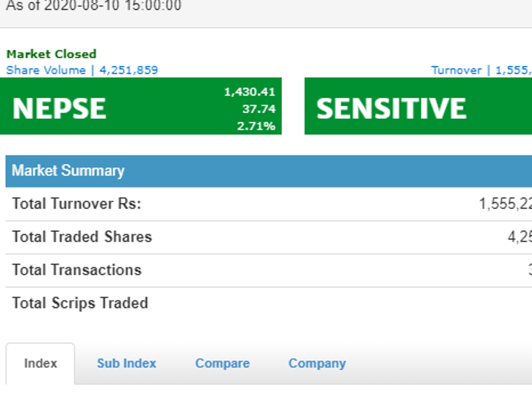Click the share volume figure 4,251,859
Screen dimensions: 532x393
[x=128, y=70]
